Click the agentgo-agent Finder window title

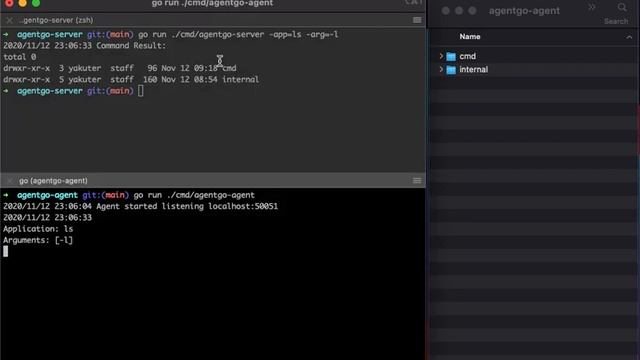click(x=524, y=11)
